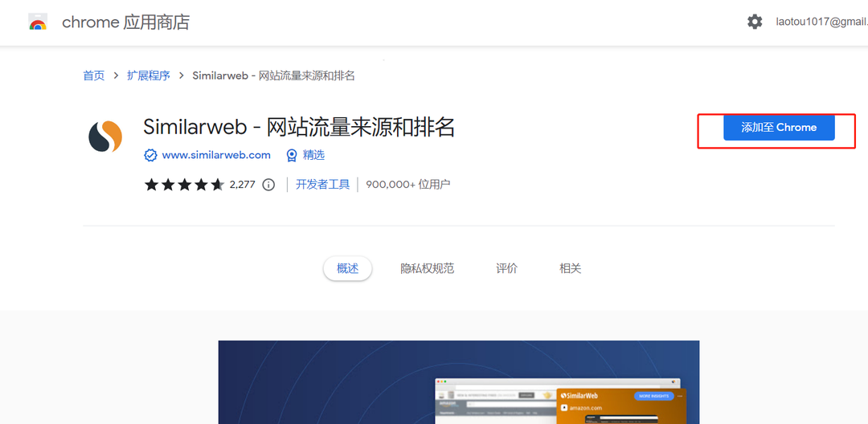Switch to the 相关 tab
This screenshot has width=868, height=424.
coord(570,268)
